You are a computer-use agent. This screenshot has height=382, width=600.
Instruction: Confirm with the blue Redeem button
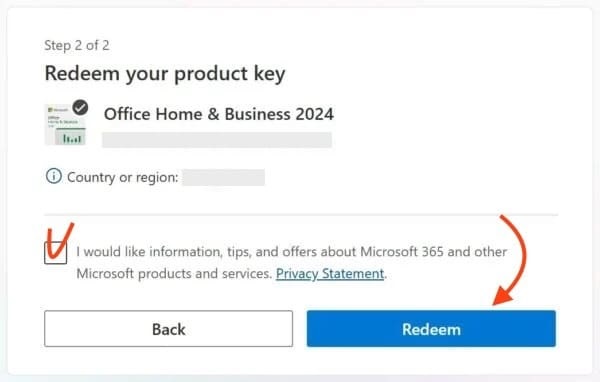click(x=431, y=329)
